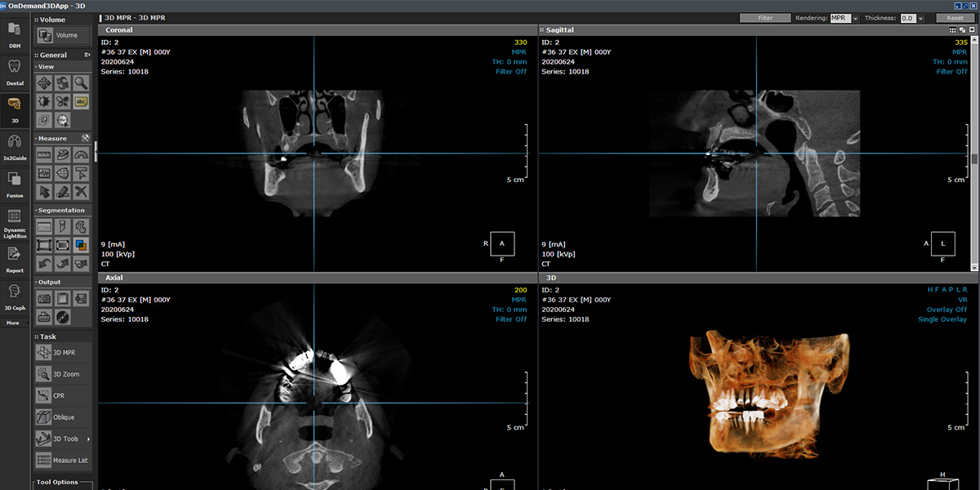Open the print tool in Output section
Image resolution: width=980 pixels, height=490 pixels.
43,317
